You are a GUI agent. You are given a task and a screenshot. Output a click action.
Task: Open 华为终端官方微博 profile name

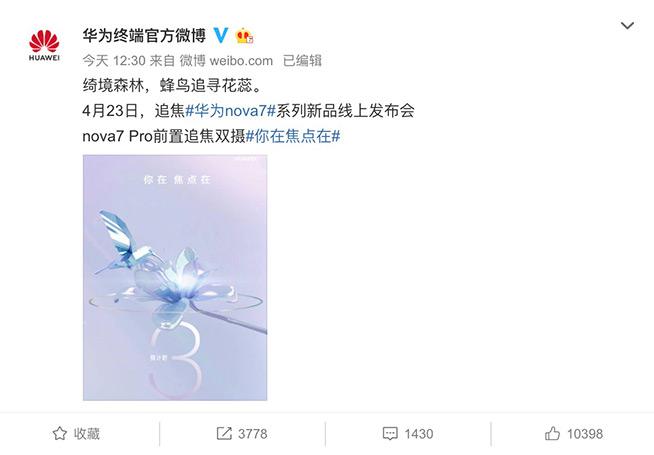click(x=144, y=36)
